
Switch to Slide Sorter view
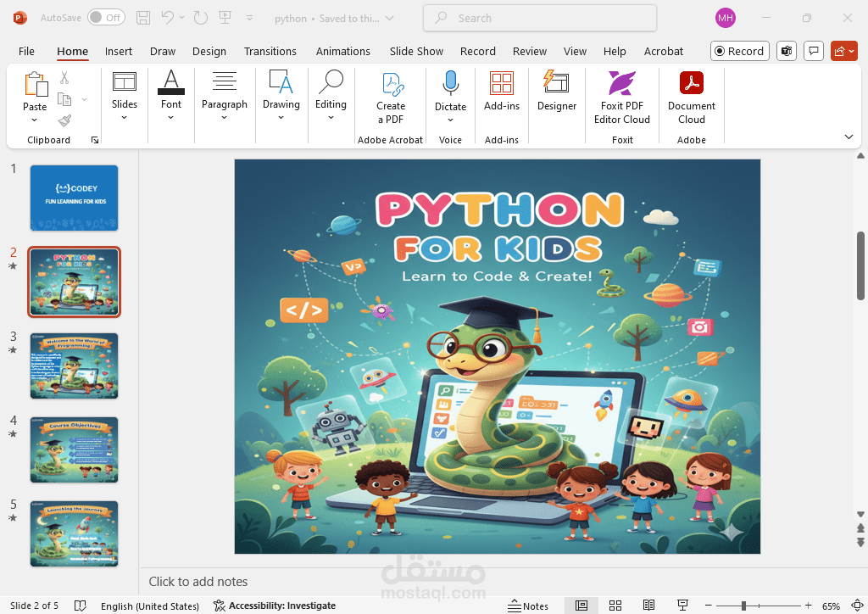(615, 606)
